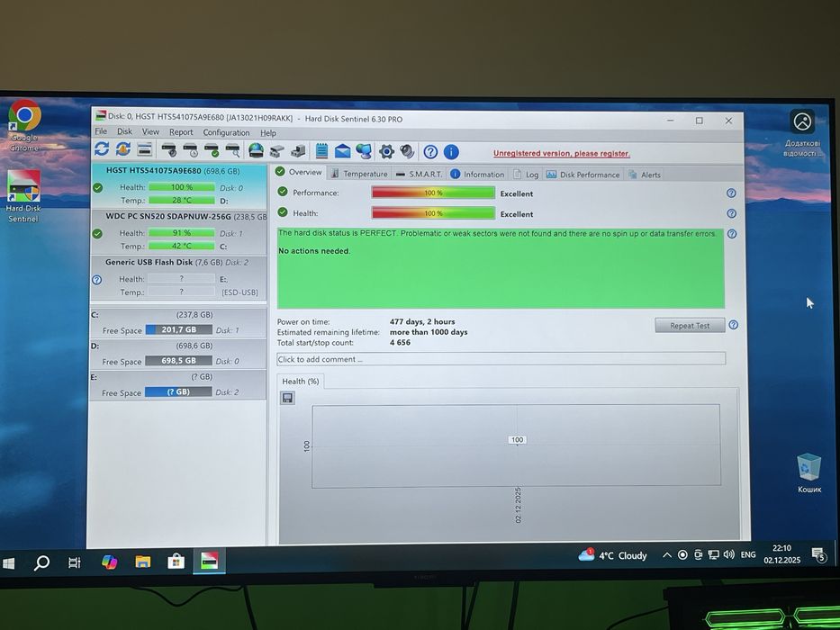Click the Recycle Bin (Кошик) desktop icon
This screenshot has height=630, width=840.
[x=808, y=473]
